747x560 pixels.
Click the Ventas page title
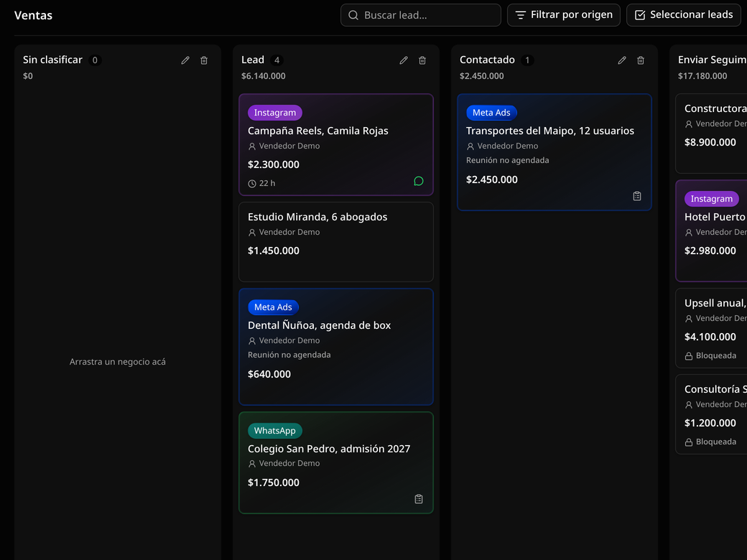tap(33, 15)
